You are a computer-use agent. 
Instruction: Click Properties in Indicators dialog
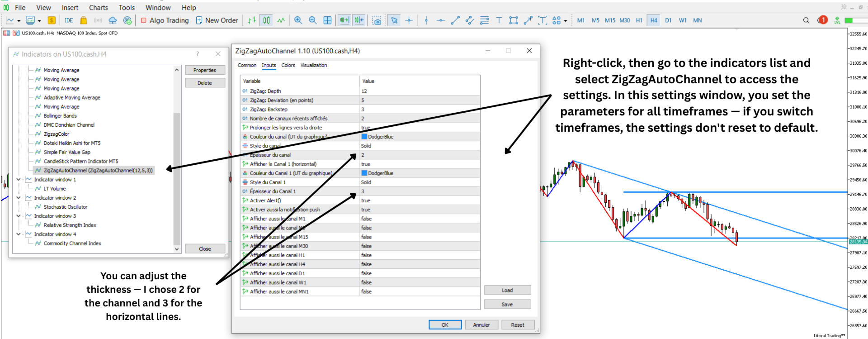[205, 70]
